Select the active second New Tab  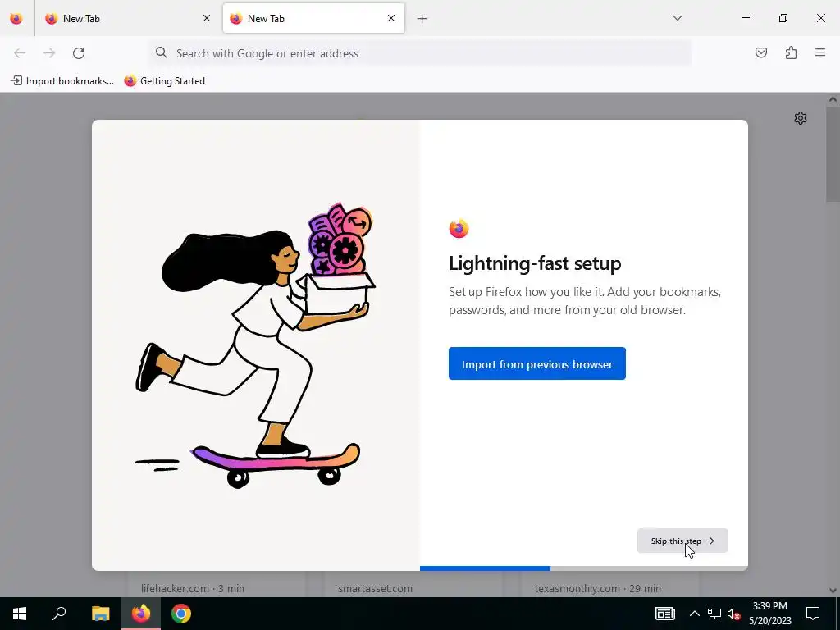point(314,18)
